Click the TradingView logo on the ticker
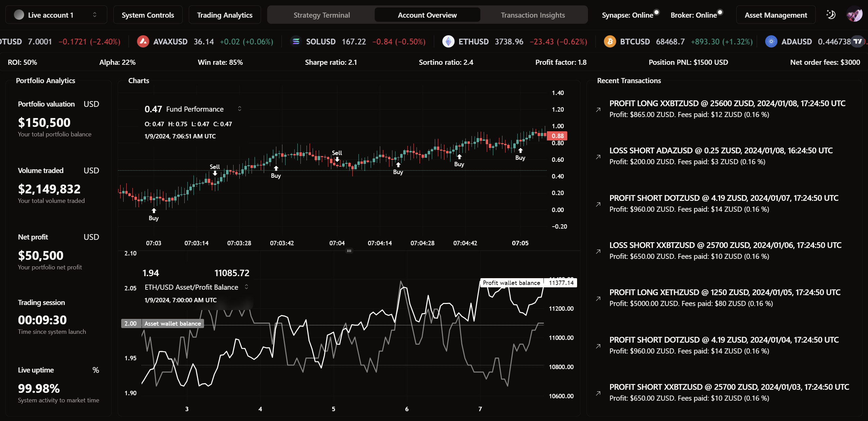Screen dimensions: 868x421 point(858,41)
